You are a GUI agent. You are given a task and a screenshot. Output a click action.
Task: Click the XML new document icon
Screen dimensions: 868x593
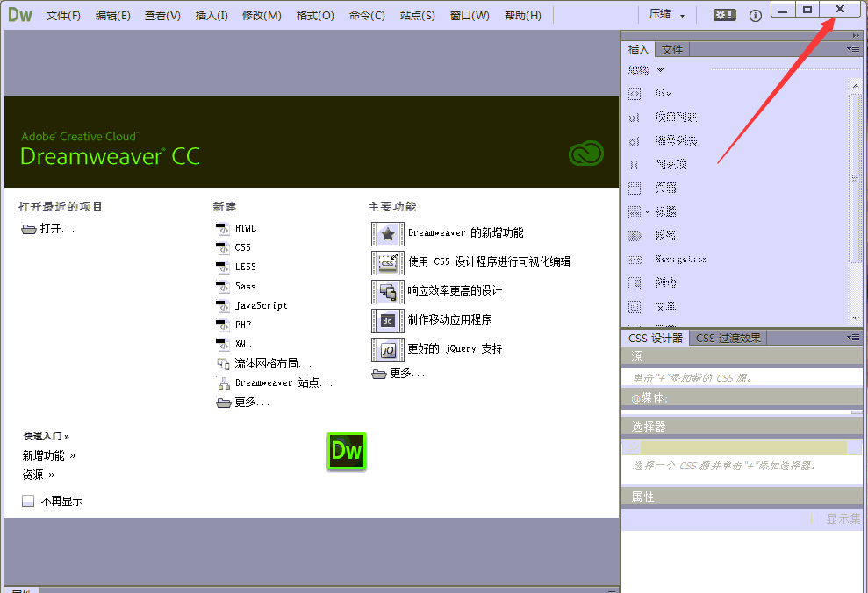click(x=223, y=344)
